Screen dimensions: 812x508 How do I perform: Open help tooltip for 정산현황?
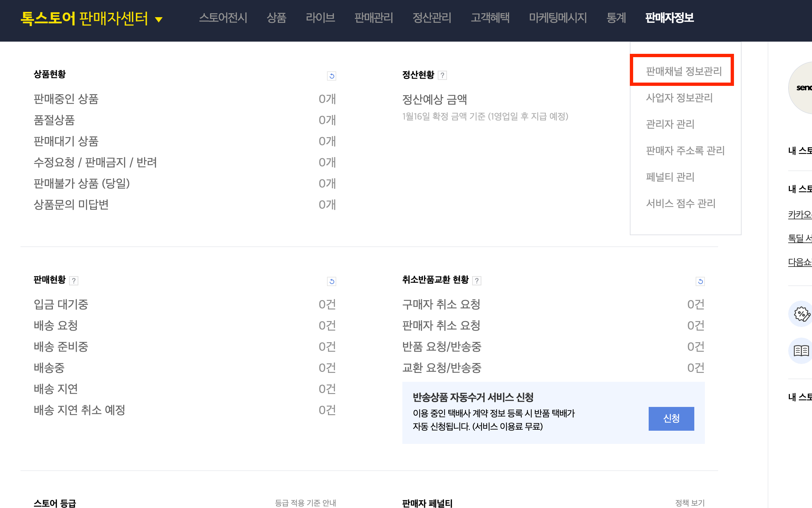click(442, 75)
